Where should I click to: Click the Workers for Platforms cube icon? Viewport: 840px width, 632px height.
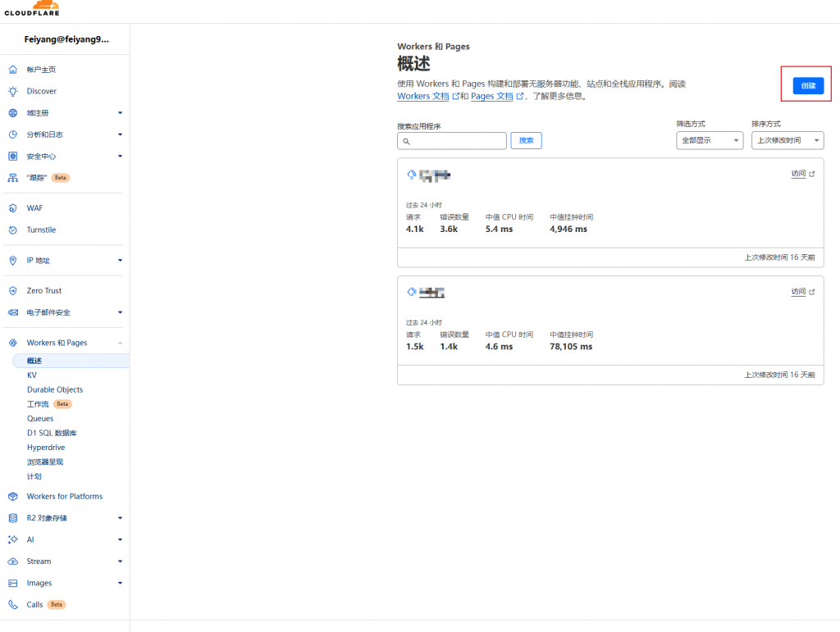[13, 496]
